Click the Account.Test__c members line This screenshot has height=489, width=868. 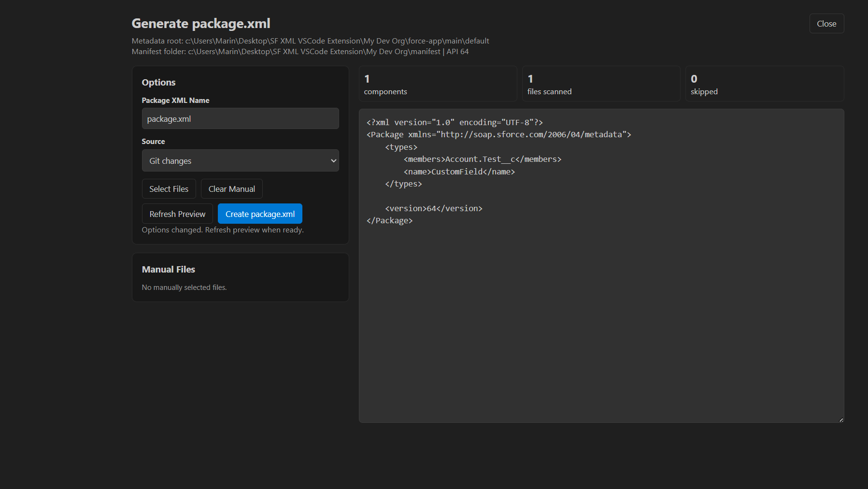click(482, 159)
